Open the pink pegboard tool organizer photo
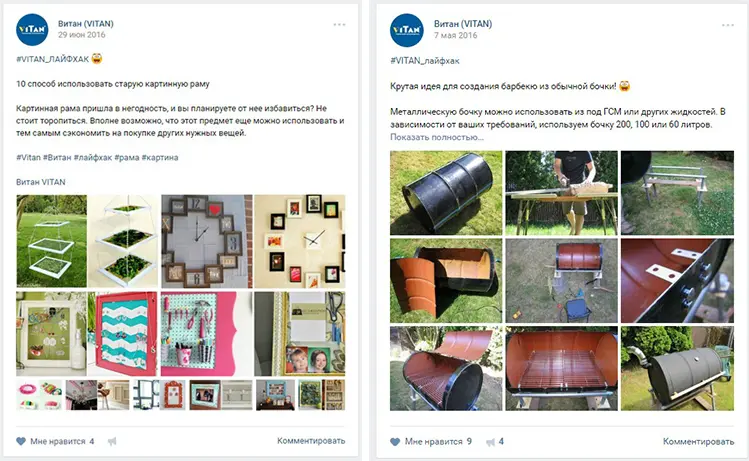The image size is (749, 461). tap(206, 334)
